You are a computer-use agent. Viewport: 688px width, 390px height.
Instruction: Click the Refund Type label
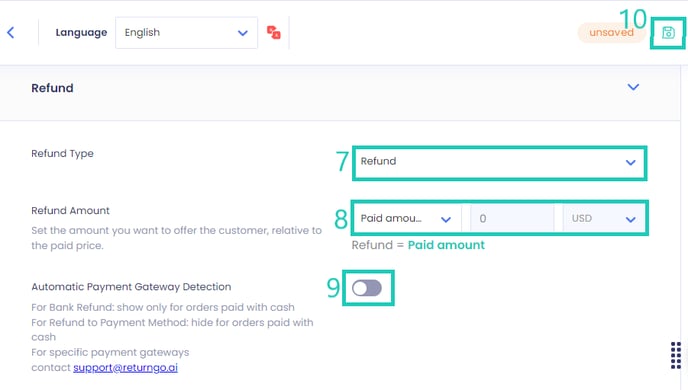[x=62, y=154]
